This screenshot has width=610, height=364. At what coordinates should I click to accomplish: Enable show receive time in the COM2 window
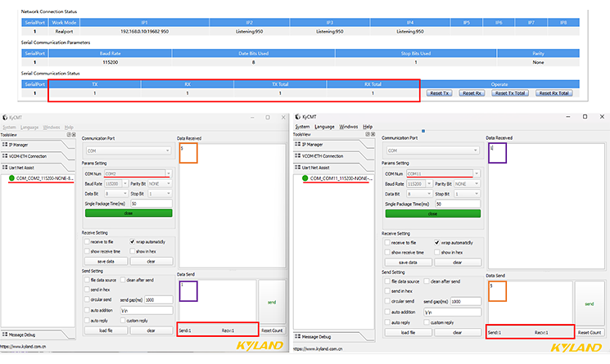87,251
